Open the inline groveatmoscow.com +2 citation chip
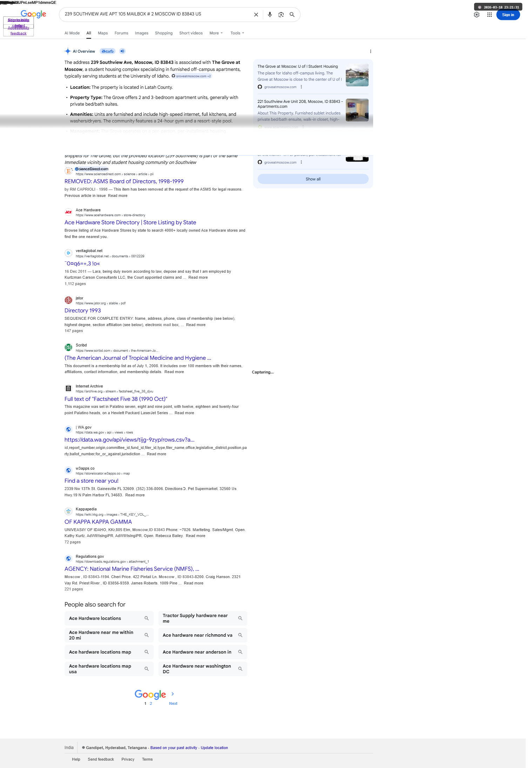This screenshot has width=532, height=768. pos(191,76)
